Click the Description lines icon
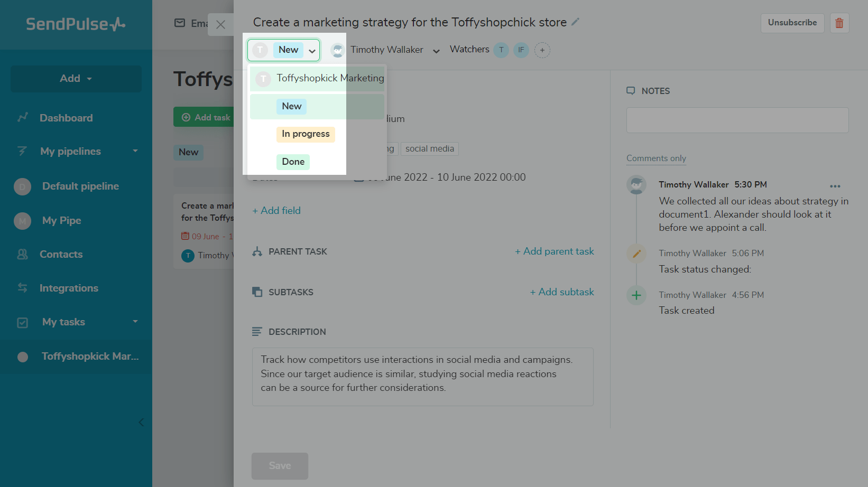This screenshot has height=487, width=868. 257,332
